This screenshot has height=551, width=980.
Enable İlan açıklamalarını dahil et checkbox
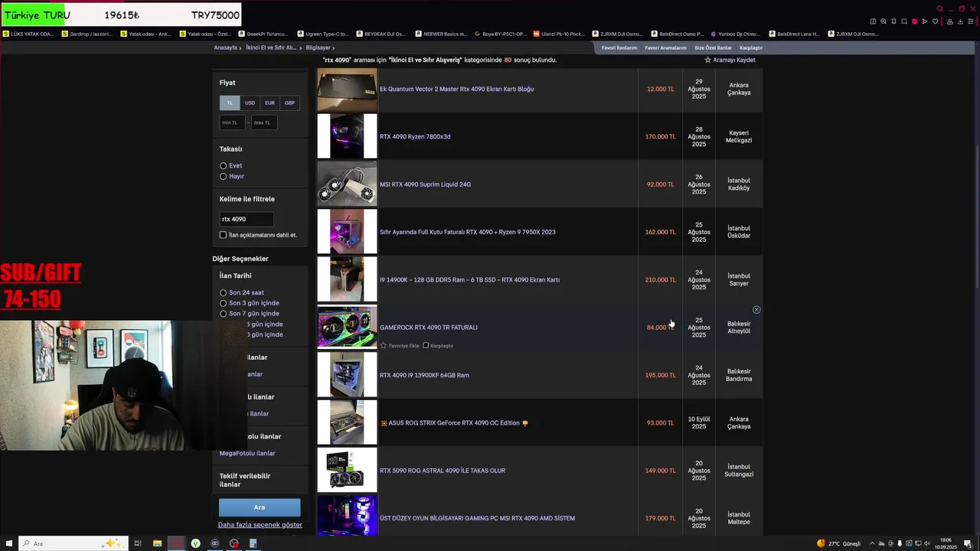tap(224, 235)
